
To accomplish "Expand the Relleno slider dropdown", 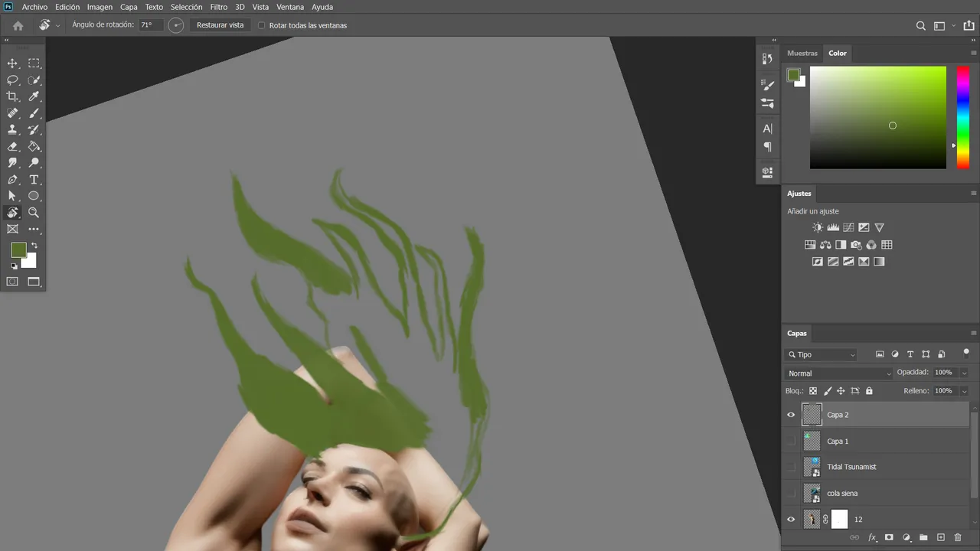I will point(964,391).
